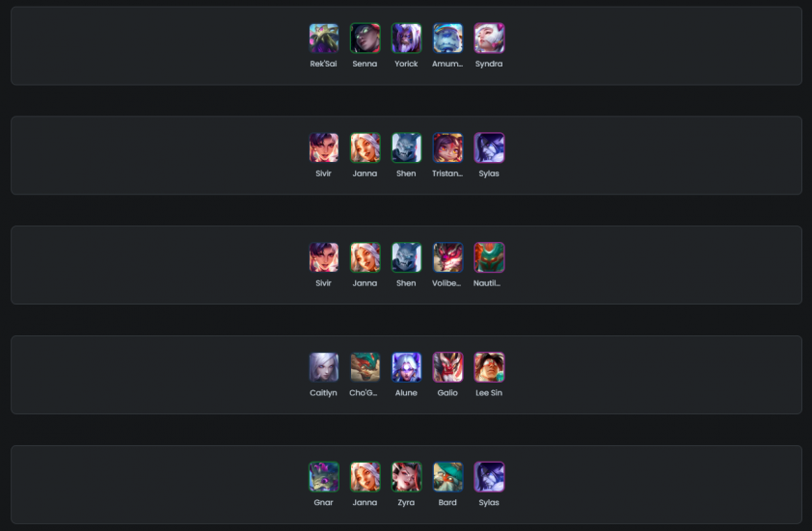812x531 pixels.
Task: Select Sylas icon in second team row
Action: pos(489,148)
